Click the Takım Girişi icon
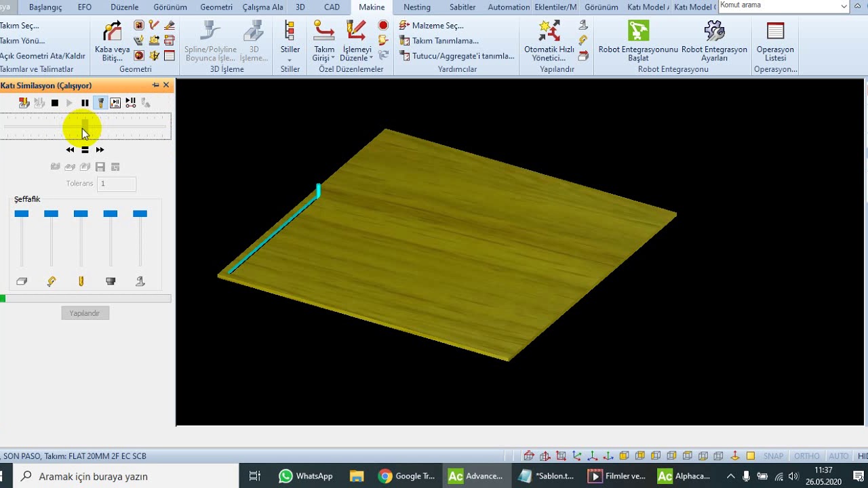868x488 pixels. pos(323,31)
